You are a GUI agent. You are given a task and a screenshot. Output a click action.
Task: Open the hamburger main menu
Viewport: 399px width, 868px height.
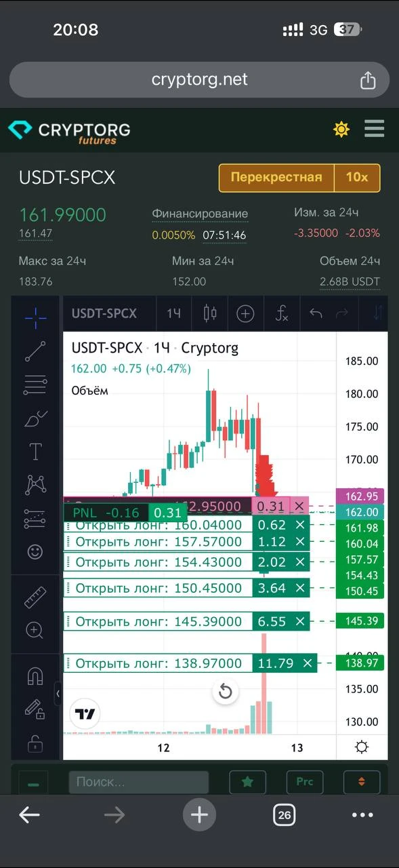pos(374,128)
